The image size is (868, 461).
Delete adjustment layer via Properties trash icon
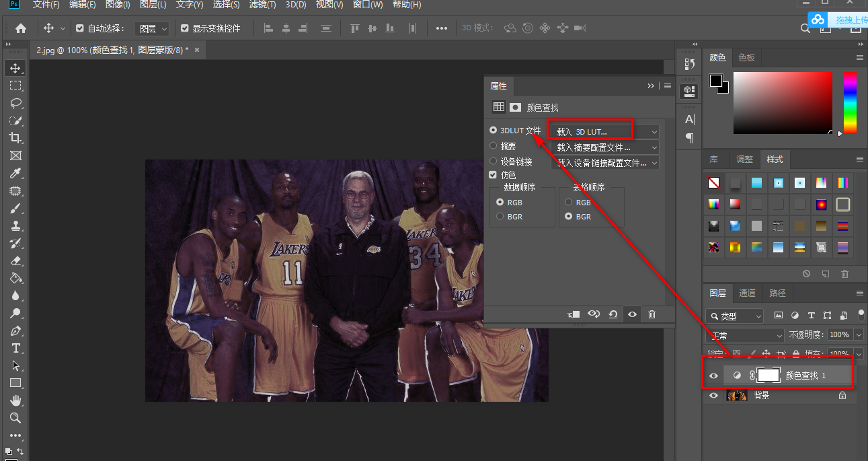(x=652, y=314)
